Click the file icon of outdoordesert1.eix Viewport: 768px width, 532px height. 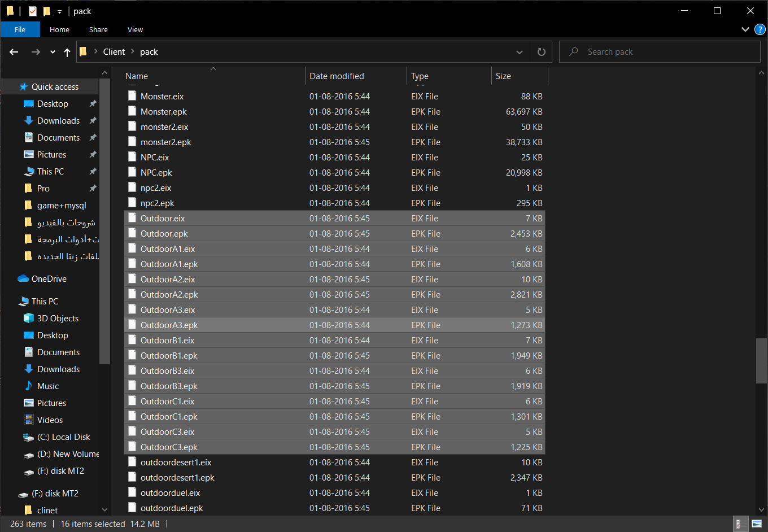pyautogui.click(x=132, y=462)
